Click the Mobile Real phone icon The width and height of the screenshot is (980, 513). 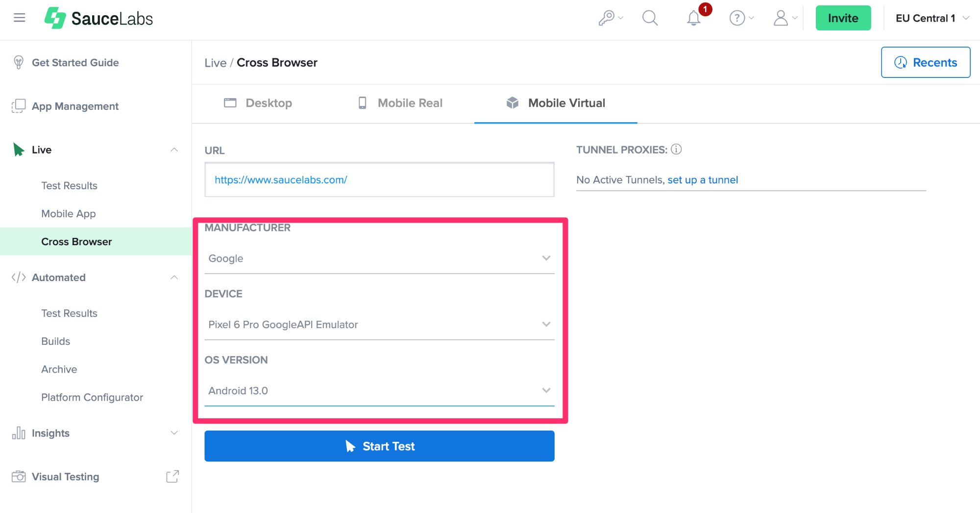(x=363, y=103)
